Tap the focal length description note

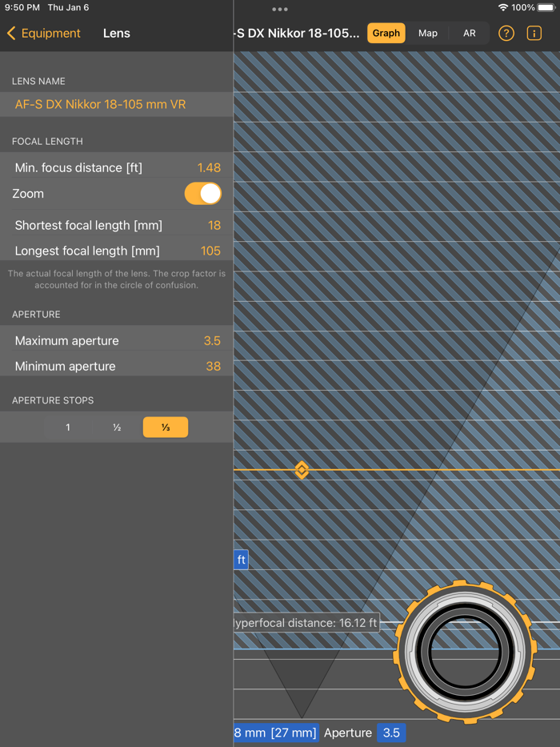[x=117, y=279]
